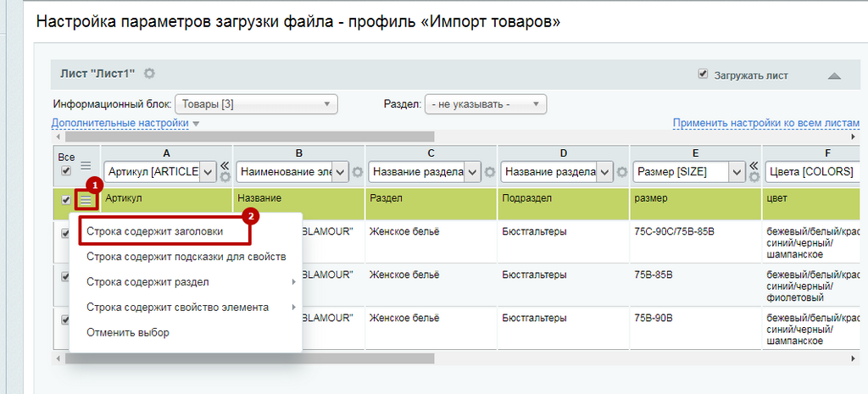Choose Строка содержит подсказки для свойств
Screen dimensions: 868x394
(x=186, y=257)
